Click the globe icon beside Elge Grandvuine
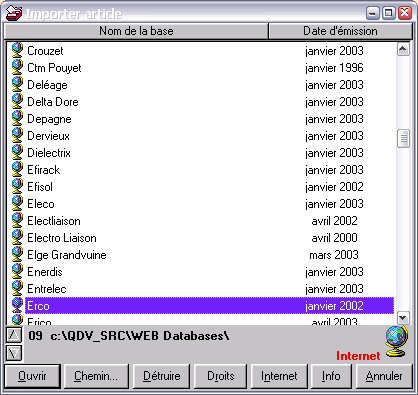 click(x=17, y=254)
